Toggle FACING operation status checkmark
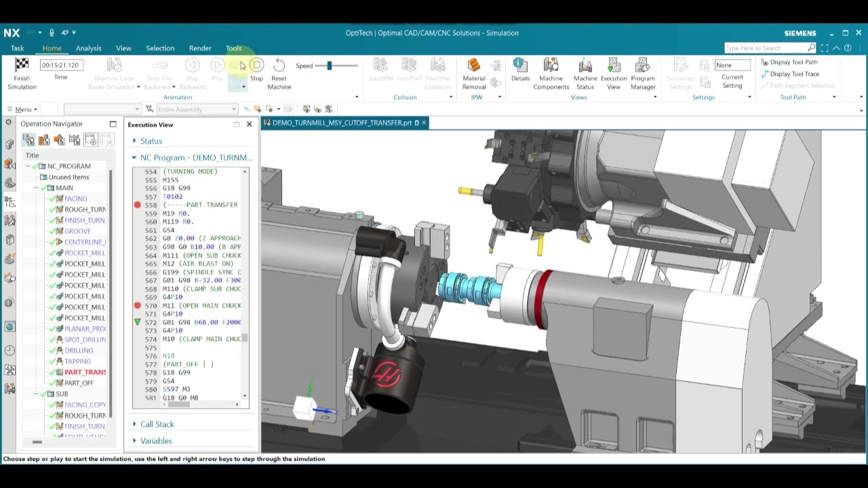 51,199
